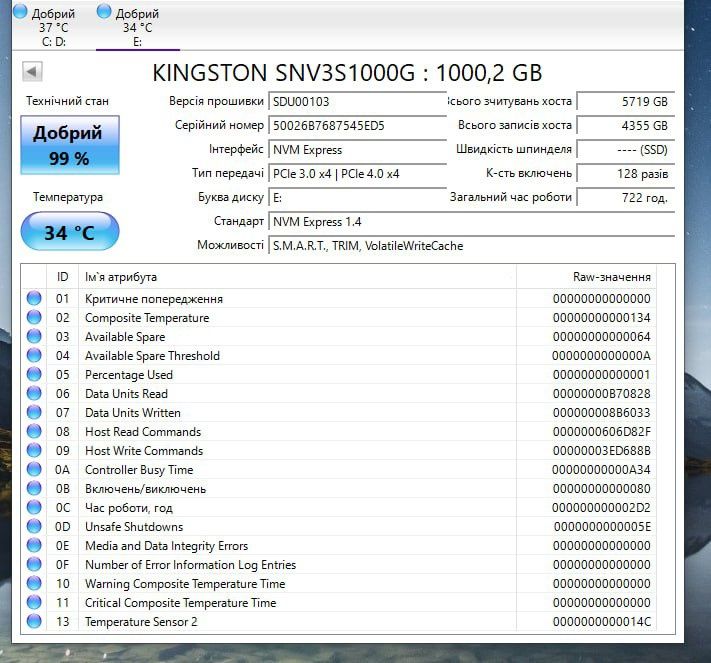Select the Available Spare Threshold attribute name
The image size is (711, 663).
tap(152, 356)
